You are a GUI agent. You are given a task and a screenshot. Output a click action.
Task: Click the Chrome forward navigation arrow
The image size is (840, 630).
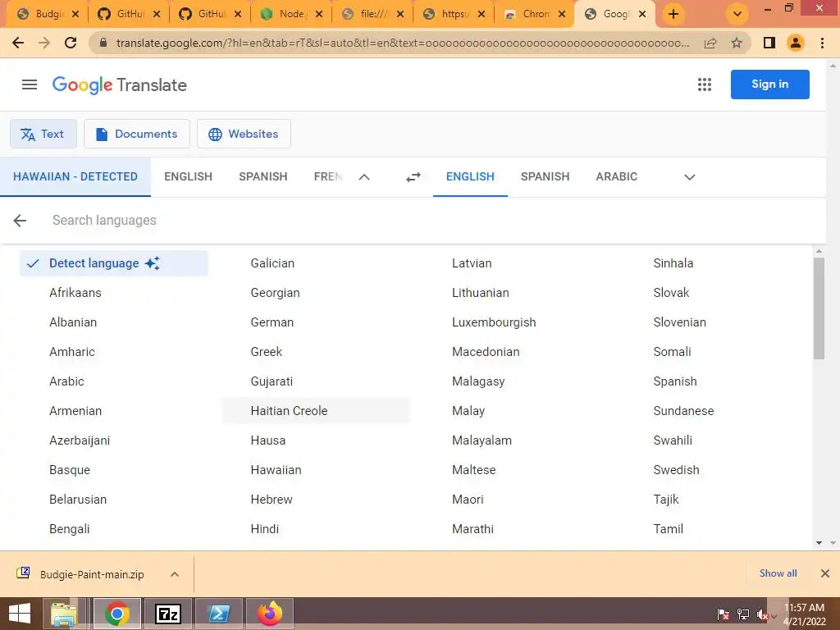(x=44, y=43)
